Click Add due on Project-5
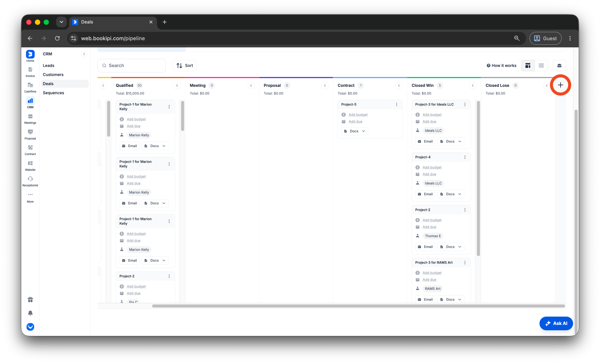 pos(355,122)
